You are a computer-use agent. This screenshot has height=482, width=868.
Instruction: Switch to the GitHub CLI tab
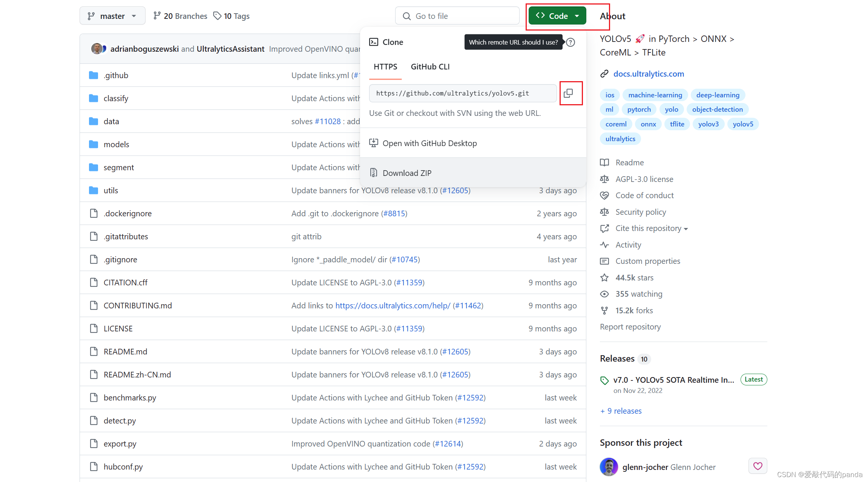click(x=430, y=67)
